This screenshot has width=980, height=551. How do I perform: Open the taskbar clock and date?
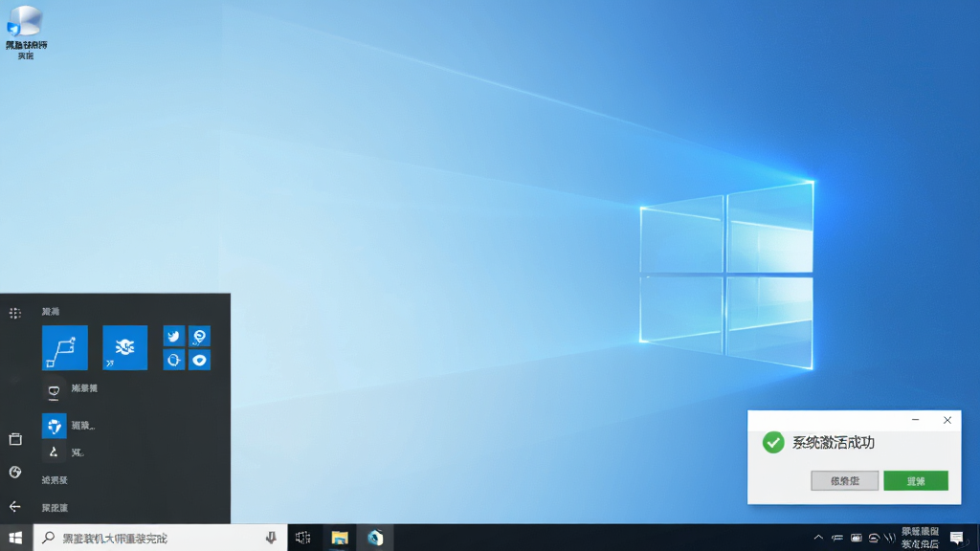[920, 538]
